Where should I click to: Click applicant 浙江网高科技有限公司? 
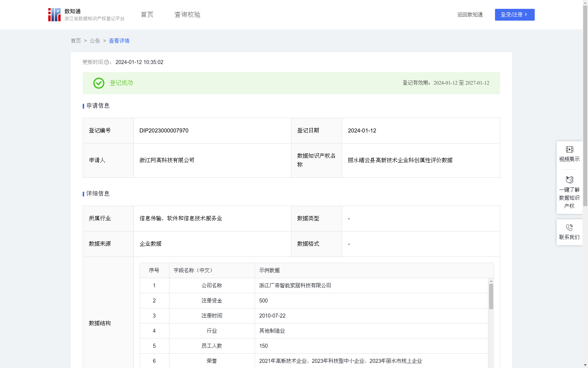pyautogui.click(x=167, y=160)
